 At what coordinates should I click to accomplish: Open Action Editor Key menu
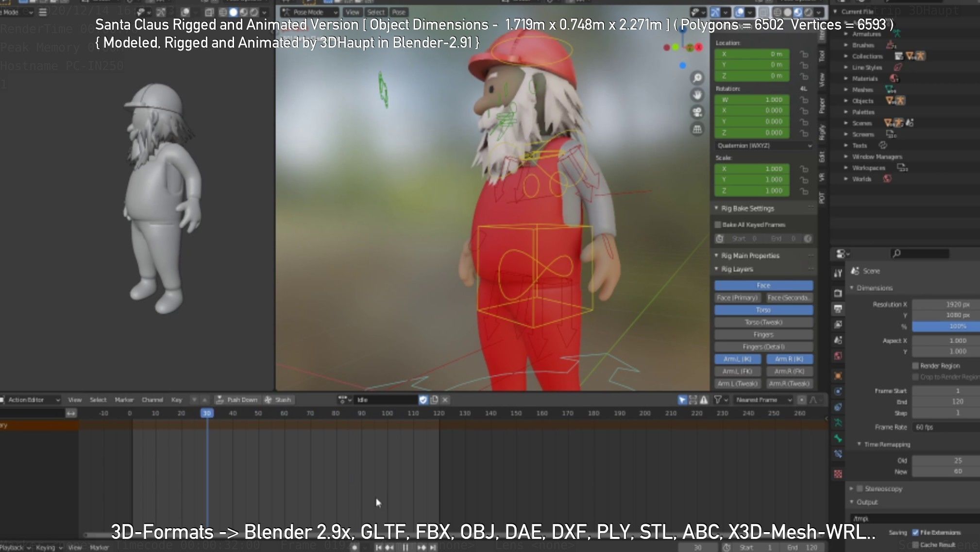click(176, 399)
